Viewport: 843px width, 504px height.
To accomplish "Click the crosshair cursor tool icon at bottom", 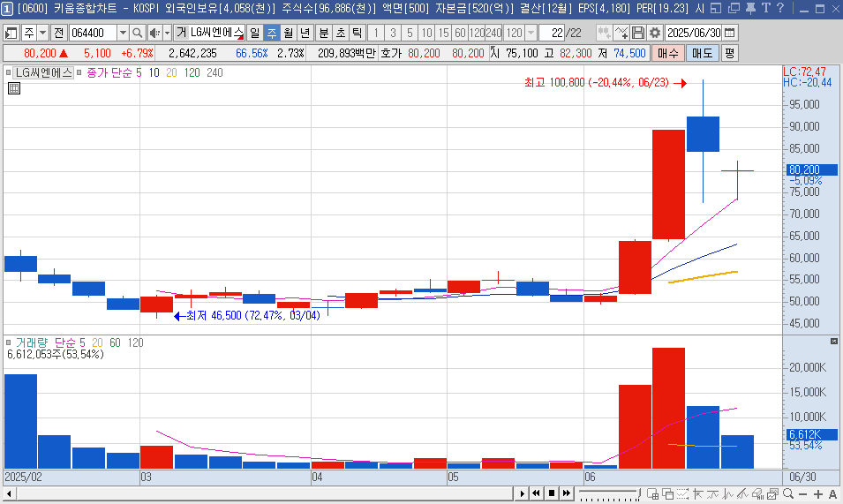I will pyautogui.click(x=698, y=493).
